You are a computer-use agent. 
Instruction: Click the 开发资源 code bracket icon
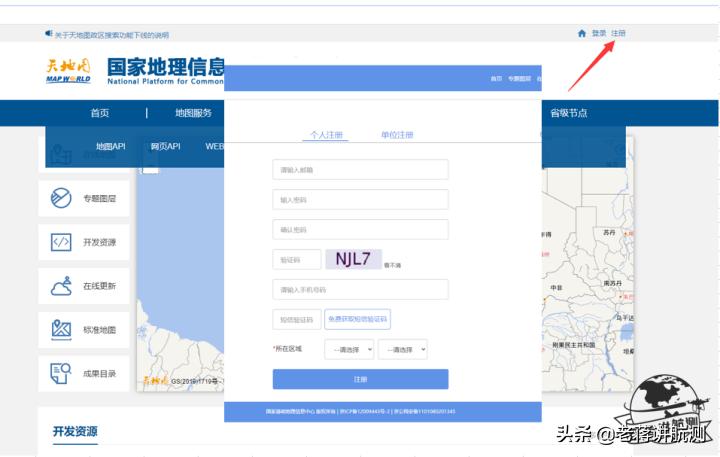pyautogui.click(x=61, y=242)
